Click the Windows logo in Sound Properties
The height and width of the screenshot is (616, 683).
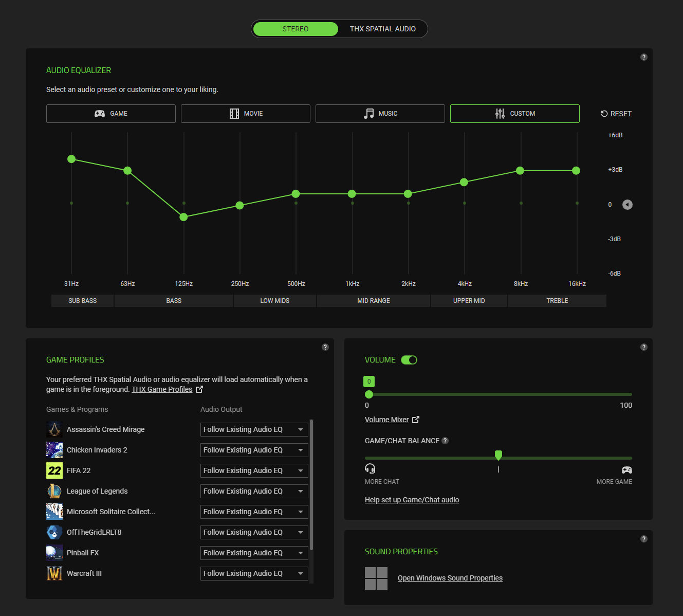point(376,578)
